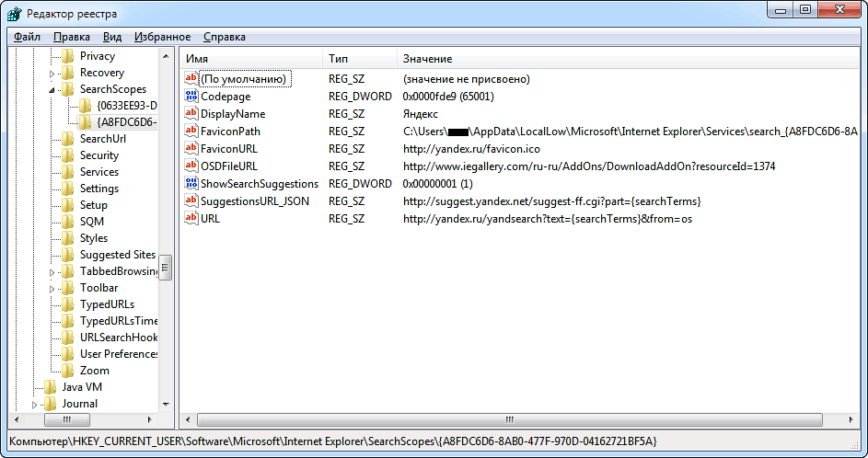Click the tree pane's scroll left arrow
Screen dimensions: 868x458
[17, 419]
